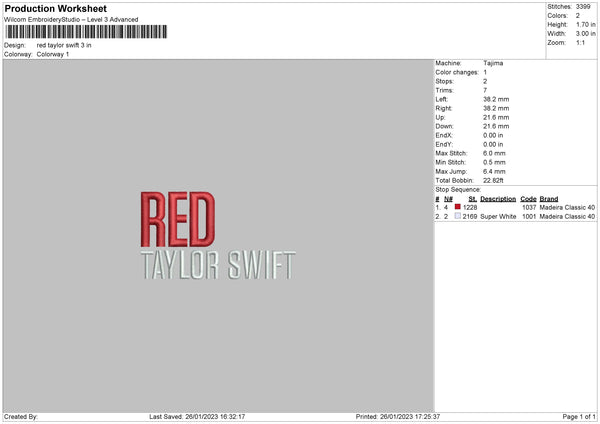600x424 pixels.
Task: Select the Min Stitch value 0.5 mm
Action: tap(494, 162)
